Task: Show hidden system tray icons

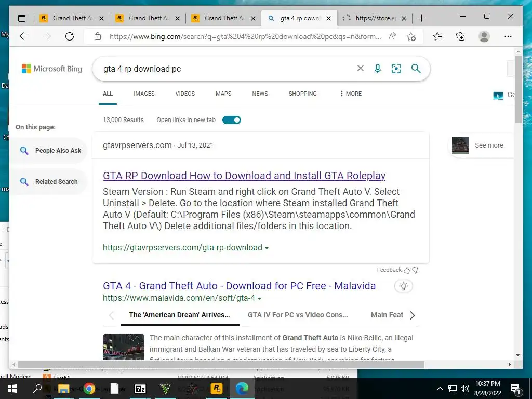Action: coord(440,389)
